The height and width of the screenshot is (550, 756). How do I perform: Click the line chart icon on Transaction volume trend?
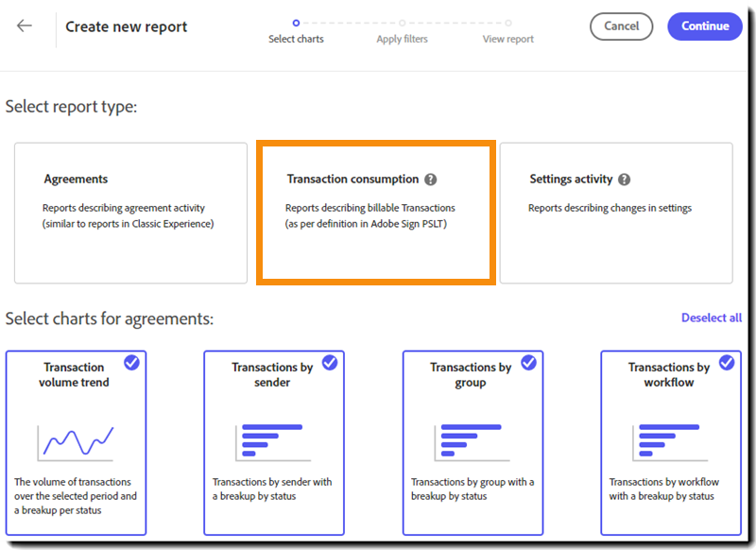(75, 440)
